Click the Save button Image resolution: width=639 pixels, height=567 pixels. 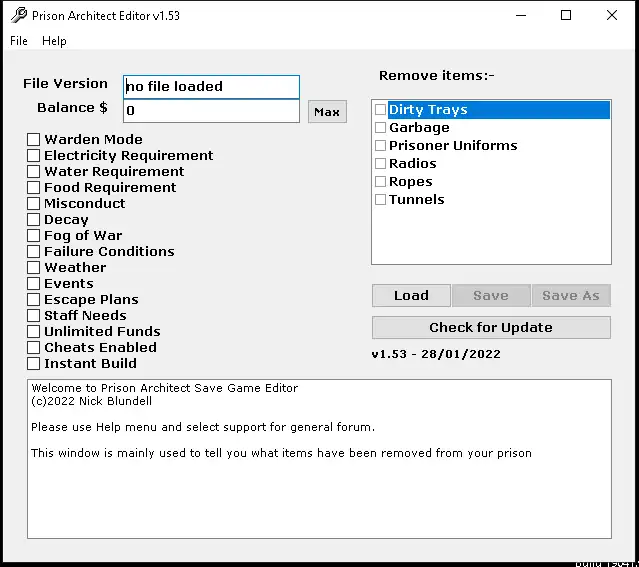[491, 296]
